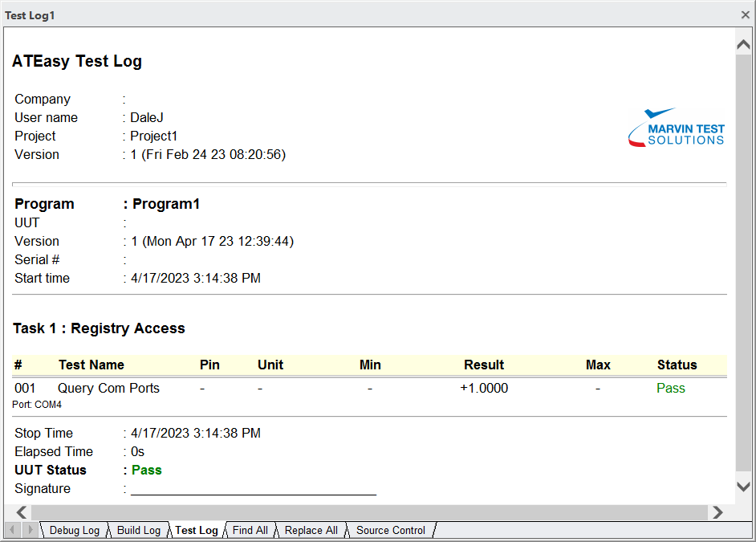Click the horizontal scrollbar's right arrow
756x542 pixels.
(718, 511)
